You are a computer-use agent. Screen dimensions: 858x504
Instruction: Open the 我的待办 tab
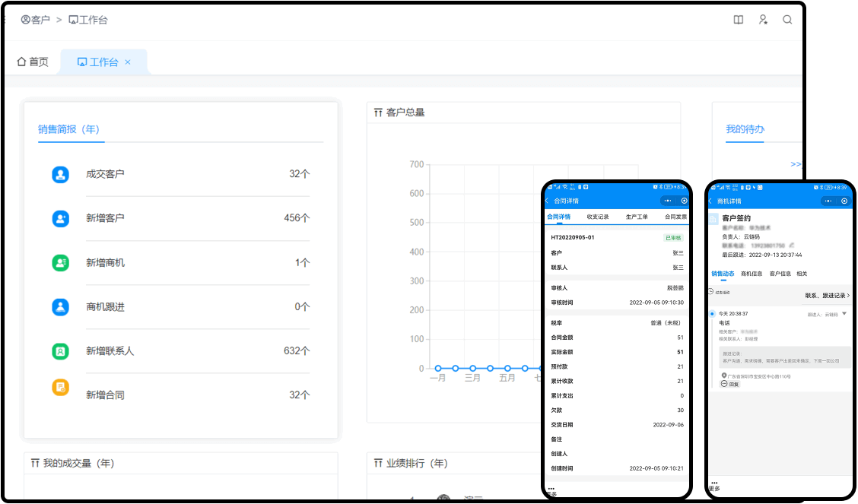pyautogui.click(x=745, y=129)
